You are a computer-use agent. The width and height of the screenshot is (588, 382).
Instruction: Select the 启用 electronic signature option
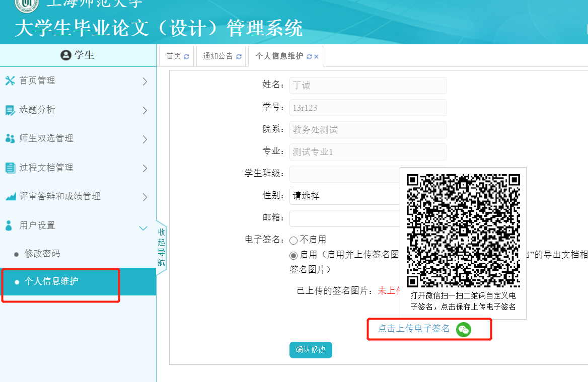click(293, 255)
